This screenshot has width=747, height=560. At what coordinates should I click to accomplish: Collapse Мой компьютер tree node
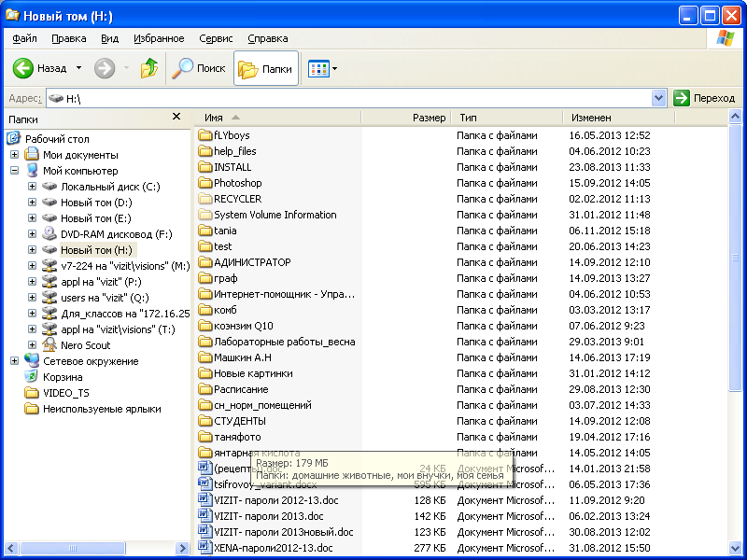[14, 171]
